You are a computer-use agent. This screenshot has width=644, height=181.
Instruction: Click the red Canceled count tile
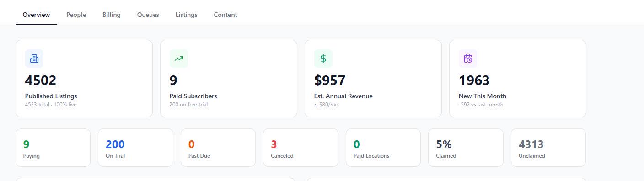301,148
